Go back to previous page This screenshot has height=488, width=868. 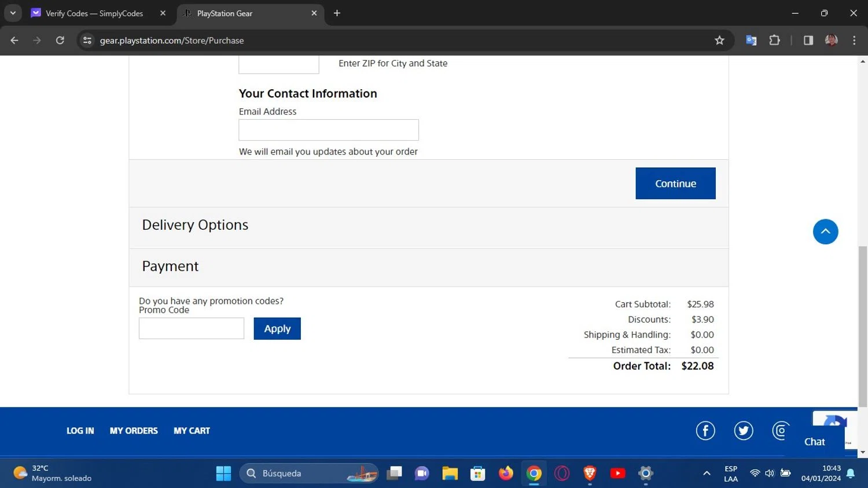tap(14, 41)
